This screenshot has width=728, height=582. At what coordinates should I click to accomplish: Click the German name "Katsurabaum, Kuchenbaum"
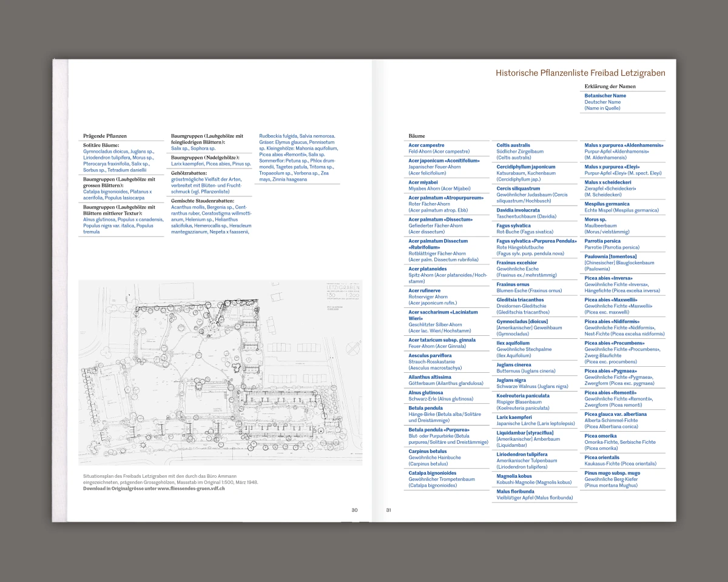click(526, 173)
